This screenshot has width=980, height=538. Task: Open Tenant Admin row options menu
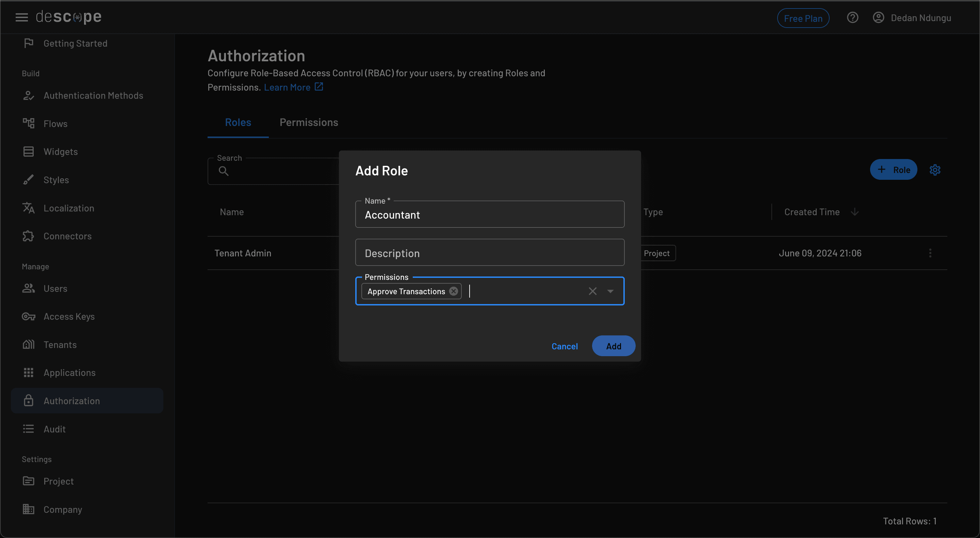pos(930,253)
